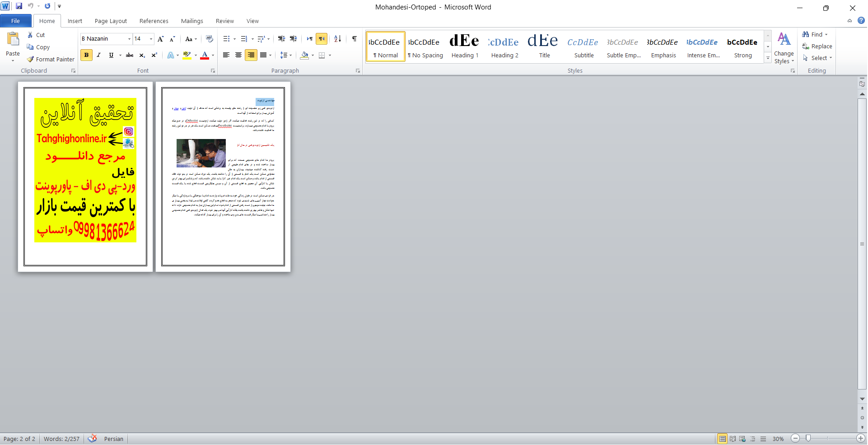The height and width of the screenshot is (445, 868).
Task: Apply the Heading 1 style
Action: pos(465,46)
